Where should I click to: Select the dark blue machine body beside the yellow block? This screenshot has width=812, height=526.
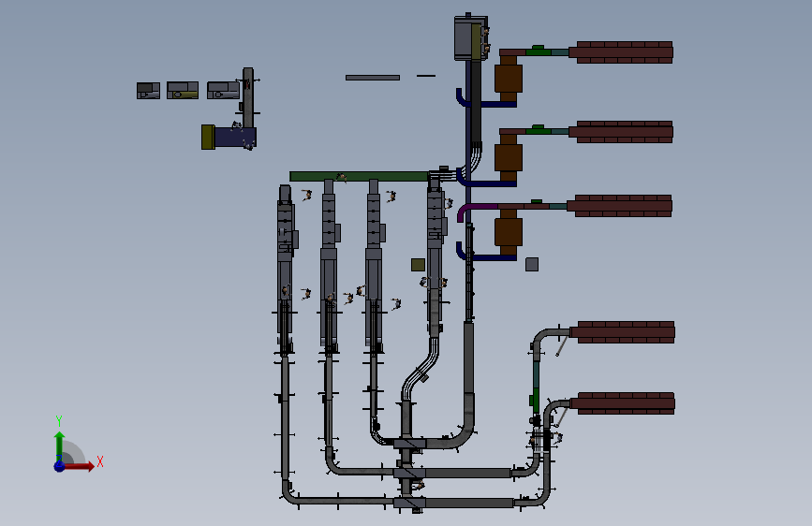pos(234,138)
